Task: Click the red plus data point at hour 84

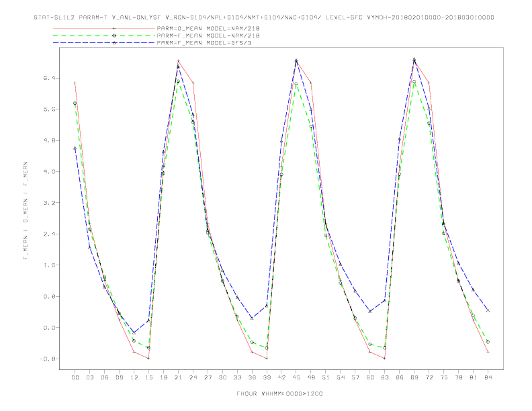Action: (x=488, y=352)
